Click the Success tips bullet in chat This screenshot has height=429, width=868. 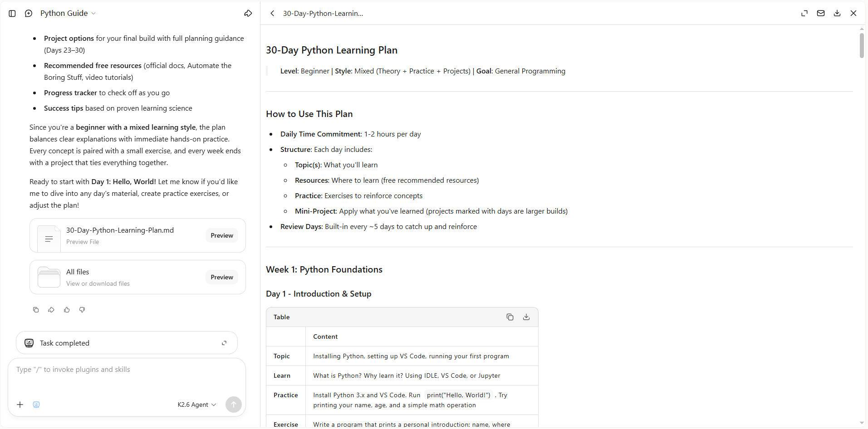coord(118,108)
